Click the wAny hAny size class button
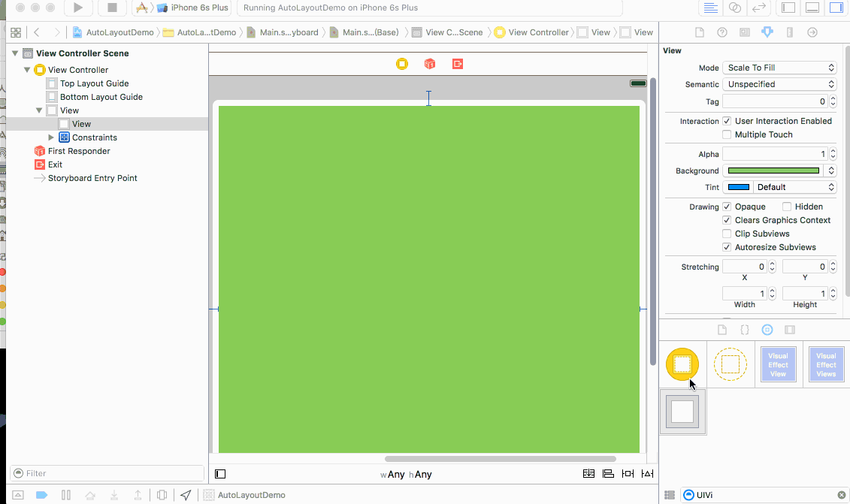 (x=406, y=475)
